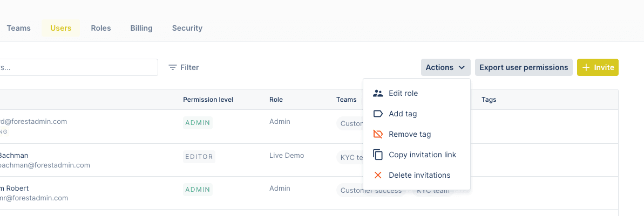The height and width of the screenshot is (216, 644).
Task: Click the Permission level column header
Action: (x=208, y=100)
